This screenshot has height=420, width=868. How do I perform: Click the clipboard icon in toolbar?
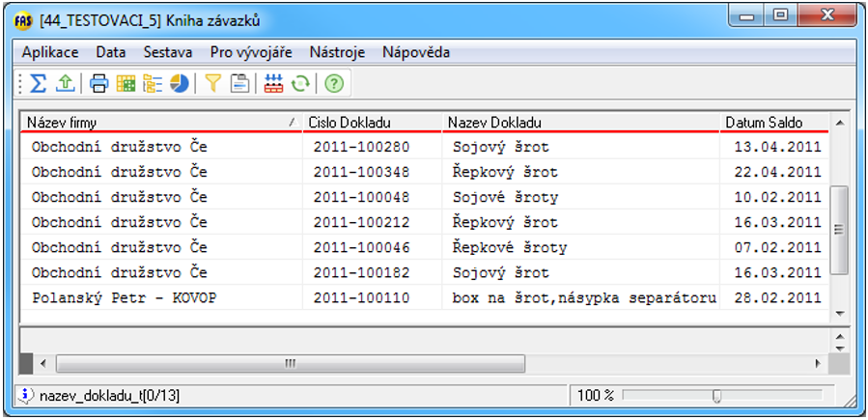click(x=239, y=84)
